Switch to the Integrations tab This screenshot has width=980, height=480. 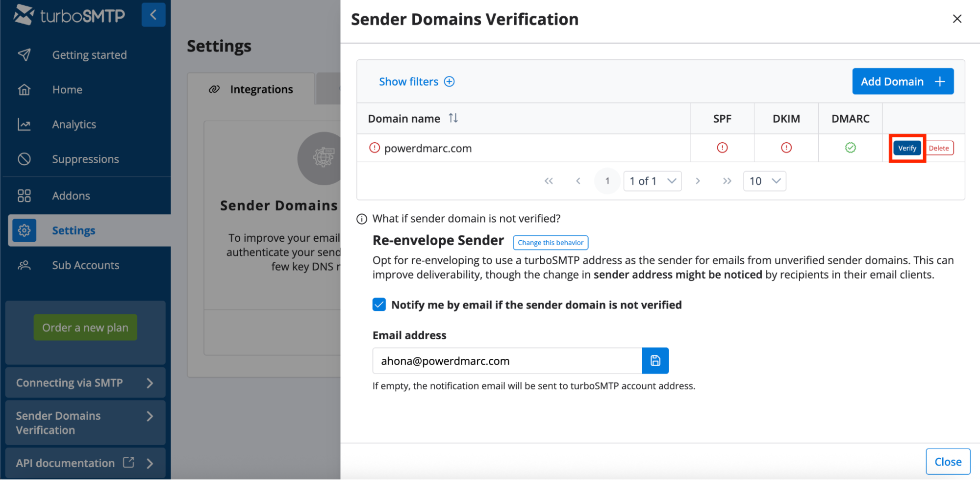pos(251,89)
